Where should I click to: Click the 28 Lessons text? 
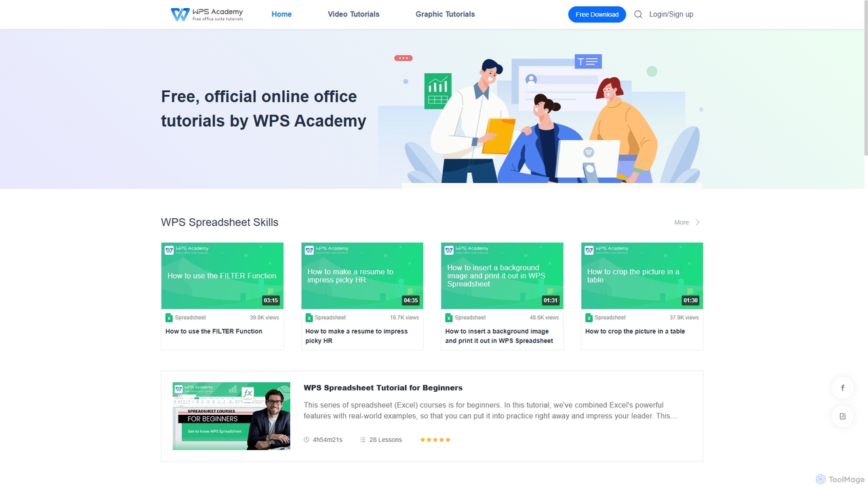click(386, 440)
